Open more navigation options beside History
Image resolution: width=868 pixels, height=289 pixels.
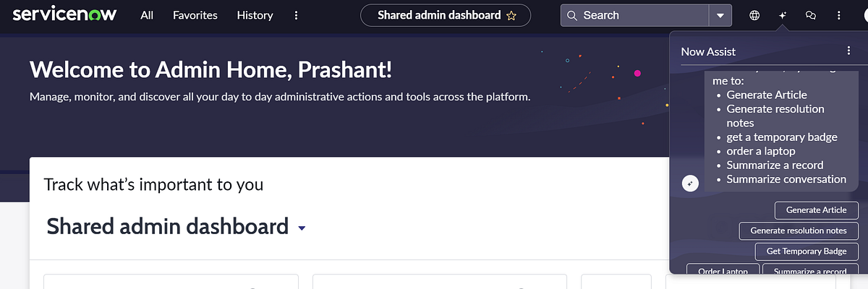(296, 15)
